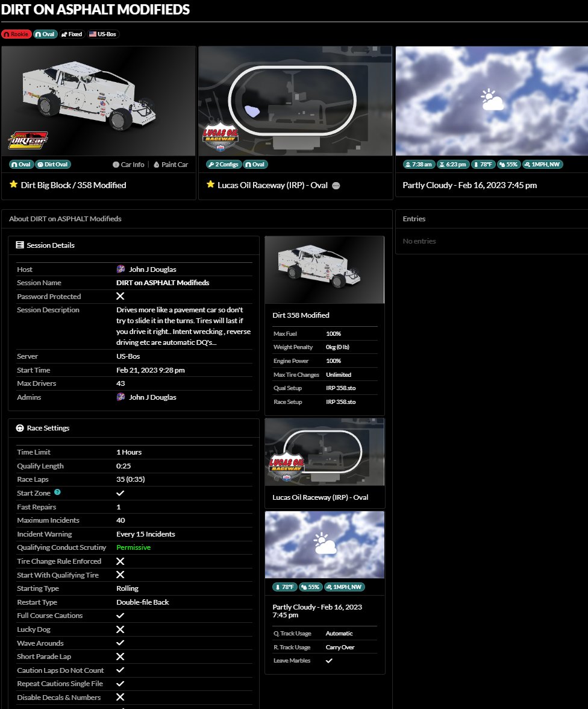Toggle favorite star for Lucas Oil Raceway
This screenshot has width=588, height=709.
pyautogui.click(x=210, y=184)
